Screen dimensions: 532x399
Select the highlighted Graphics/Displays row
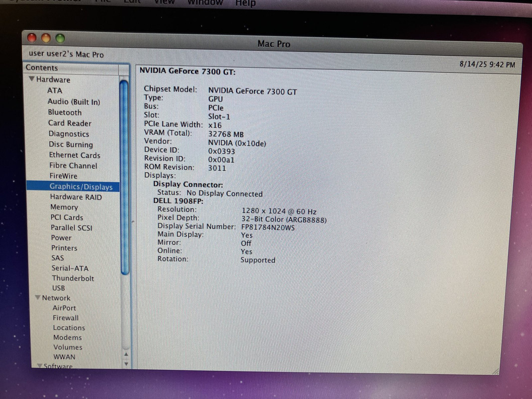coord(73,186)
